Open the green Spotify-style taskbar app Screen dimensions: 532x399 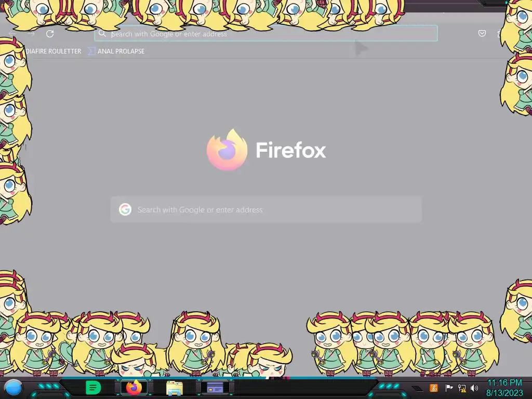94,388
